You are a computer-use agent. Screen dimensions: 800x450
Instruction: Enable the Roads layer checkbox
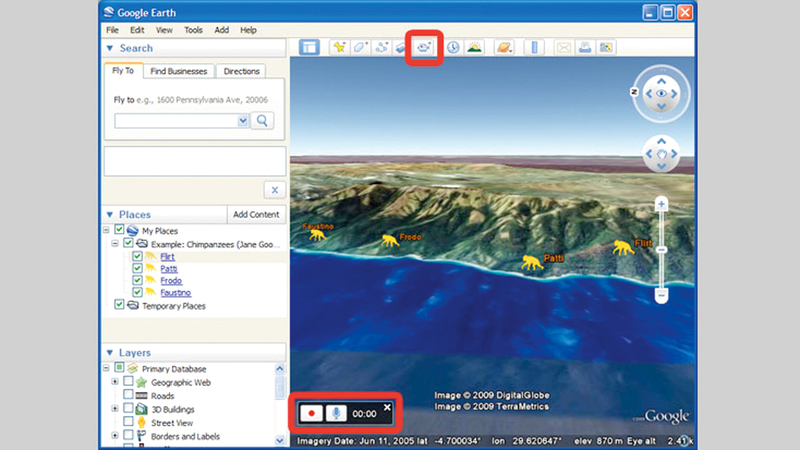tap(128, 396)
